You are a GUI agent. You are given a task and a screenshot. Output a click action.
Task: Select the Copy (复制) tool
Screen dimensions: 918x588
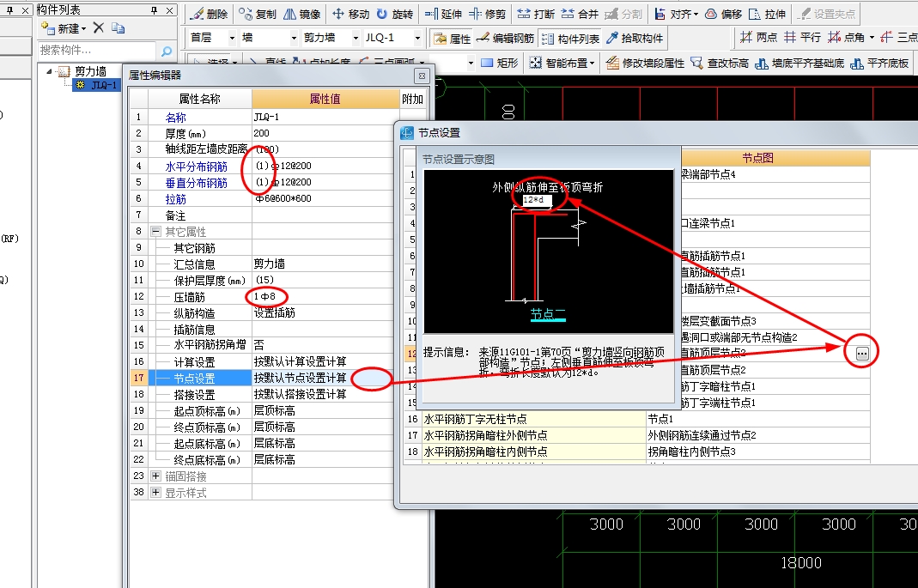coord(258,14)
